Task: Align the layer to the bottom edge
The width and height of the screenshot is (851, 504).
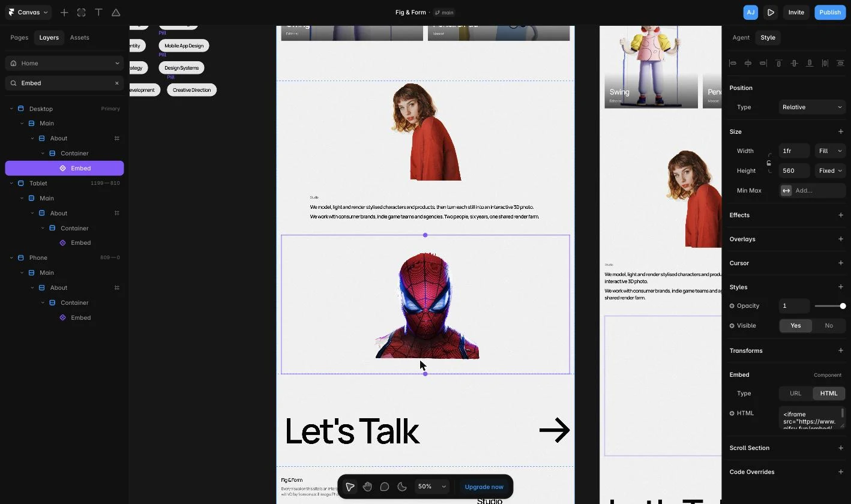Action: (x=810, y=63)
